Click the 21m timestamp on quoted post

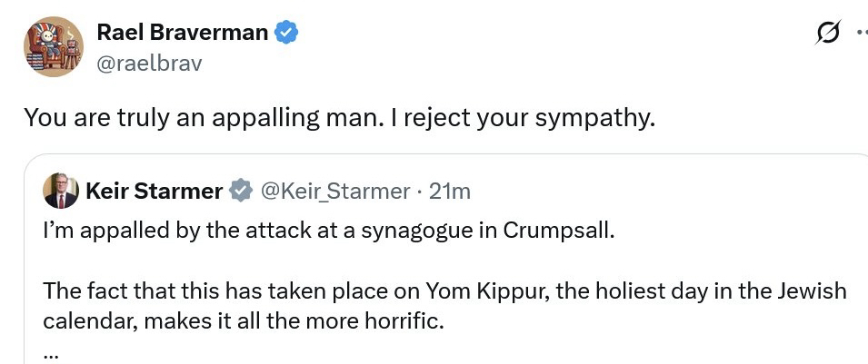tap(449, 191)
